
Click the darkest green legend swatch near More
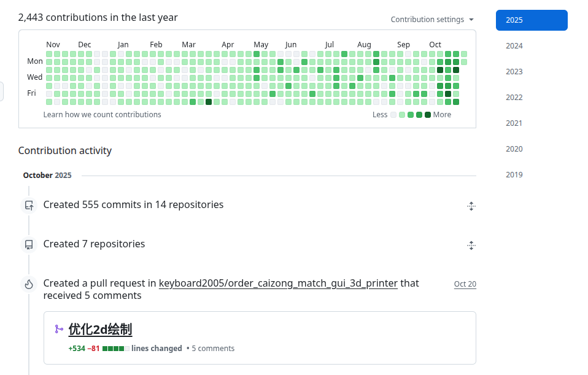coord(428,115)
